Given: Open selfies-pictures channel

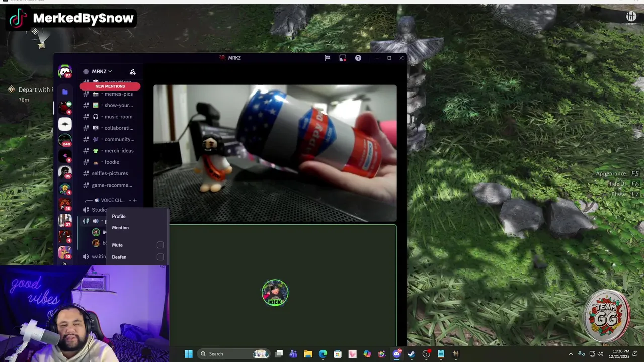Looking at the screenshot, I should click(x=111, y=173).
